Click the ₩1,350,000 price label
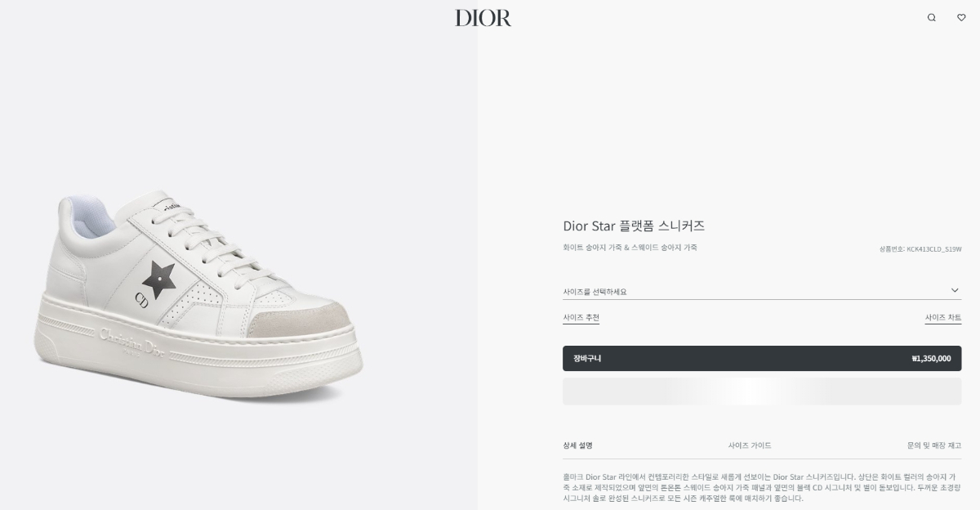The height and width of the screenshot is (510, 980). click(x=931, y=358)
